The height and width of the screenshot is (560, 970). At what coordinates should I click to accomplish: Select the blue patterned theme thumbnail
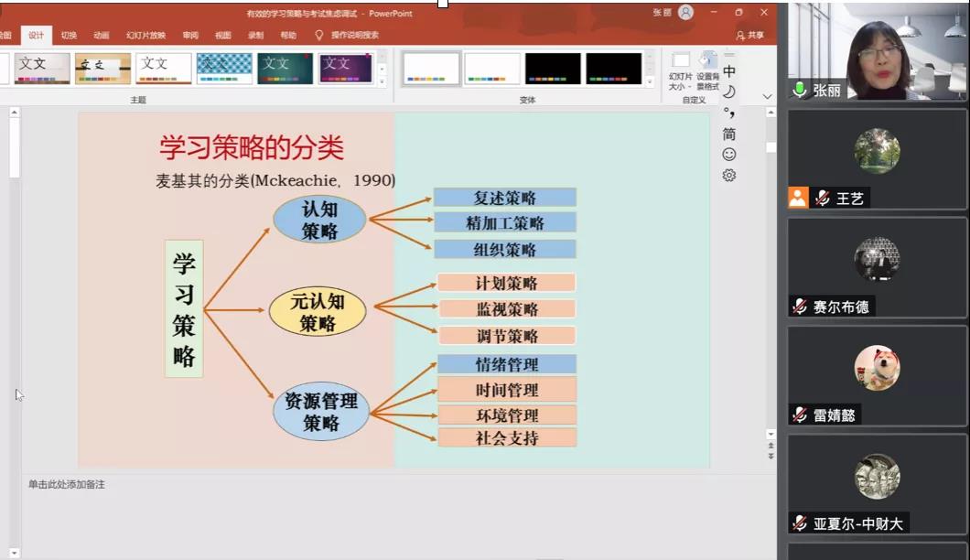pyautogui.click(x=224, y=68)
